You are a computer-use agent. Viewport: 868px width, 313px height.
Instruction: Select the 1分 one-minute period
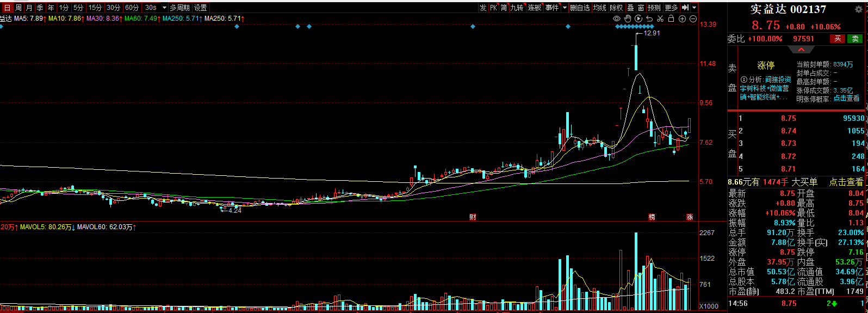click(x=64, y=8)
